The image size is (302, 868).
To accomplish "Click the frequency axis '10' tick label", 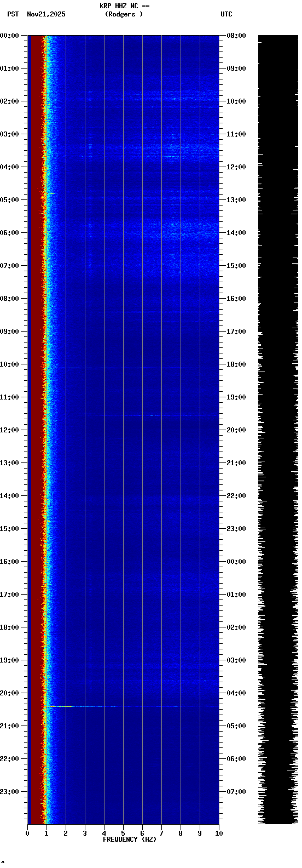I will 219,833.
